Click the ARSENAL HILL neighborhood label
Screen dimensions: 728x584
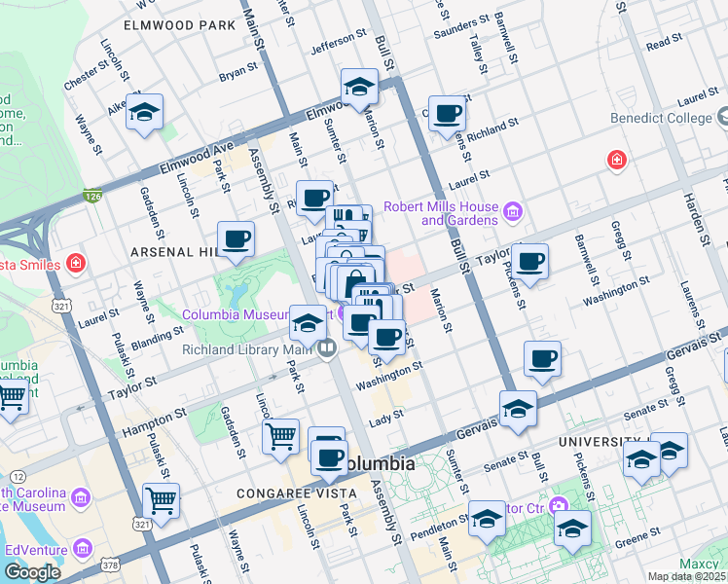click(x=174, y=252)
